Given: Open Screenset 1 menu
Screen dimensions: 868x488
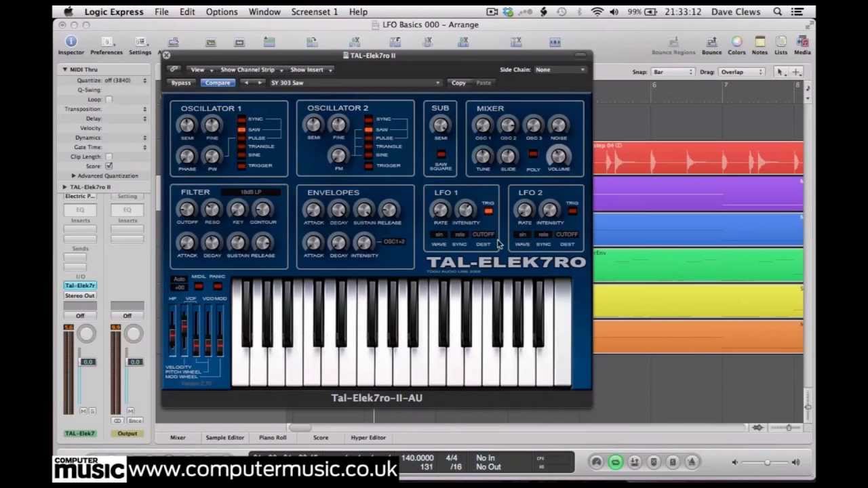Looking at the screenshot, I should [314, 12].
